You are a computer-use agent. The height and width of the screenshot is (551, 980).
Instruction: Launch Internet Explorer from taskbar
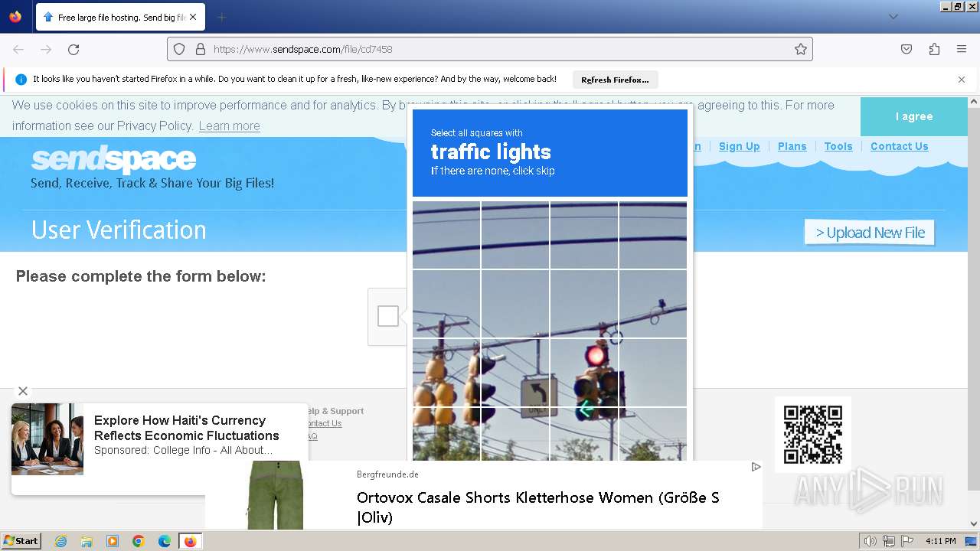coord(60,541)
